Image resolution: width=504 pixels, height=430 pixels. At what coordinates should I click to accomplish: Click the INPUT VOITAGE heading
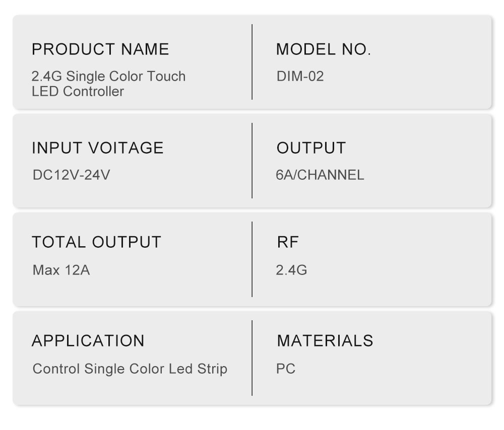(98, 148)
